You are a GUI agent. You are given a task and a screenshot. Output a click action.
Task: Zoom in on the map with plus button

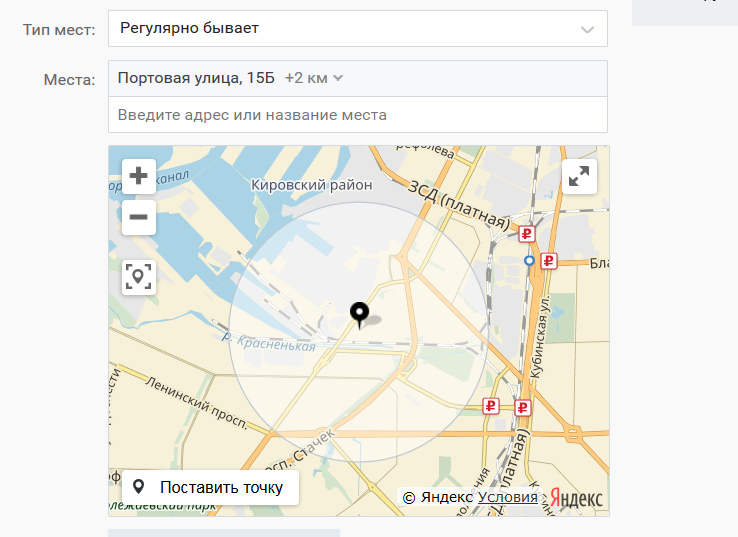click(139, 176)
